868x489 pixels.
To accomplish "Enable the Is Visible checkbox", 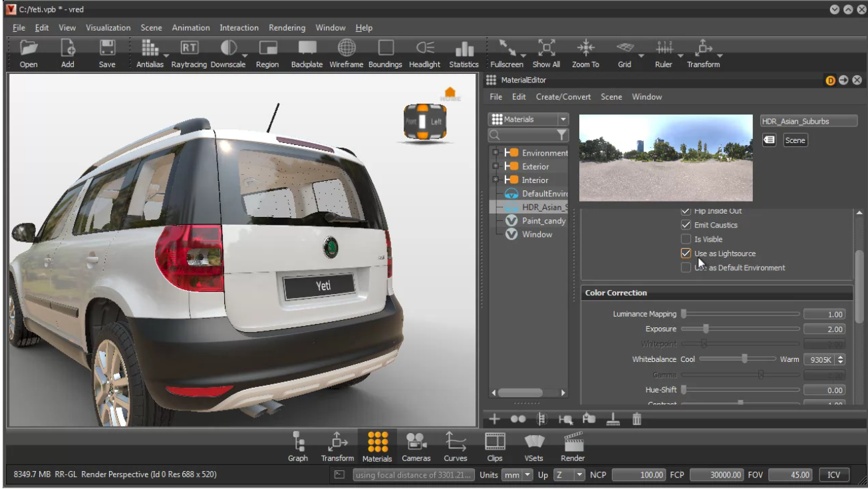I will coord(686,240).
